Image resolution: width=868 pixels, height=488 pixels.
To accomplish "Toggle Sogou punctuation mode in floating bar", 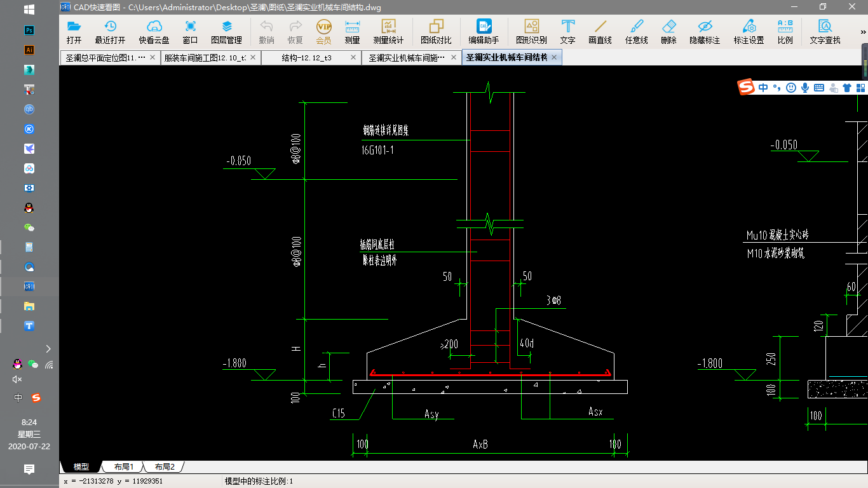I will click(776, 88).
